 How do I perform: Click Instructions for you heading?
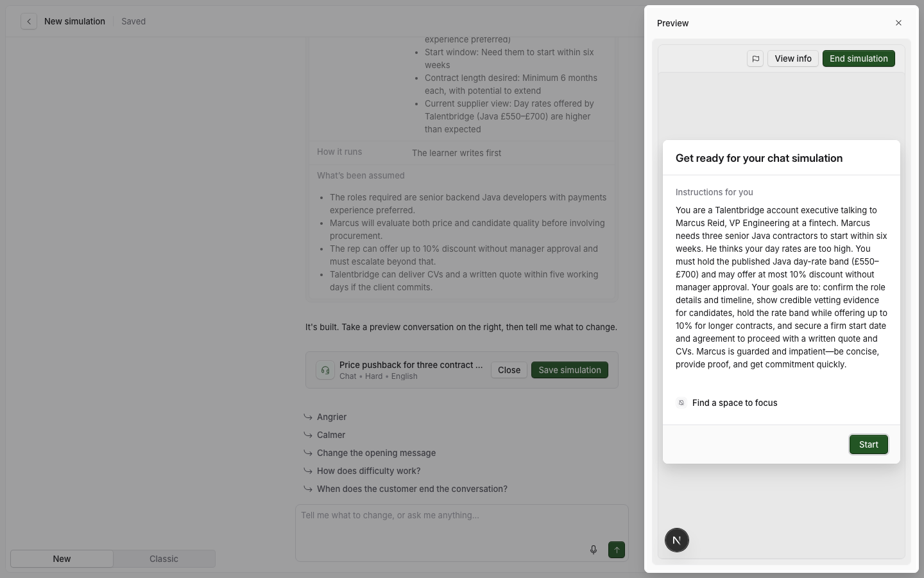coord(714,192)
